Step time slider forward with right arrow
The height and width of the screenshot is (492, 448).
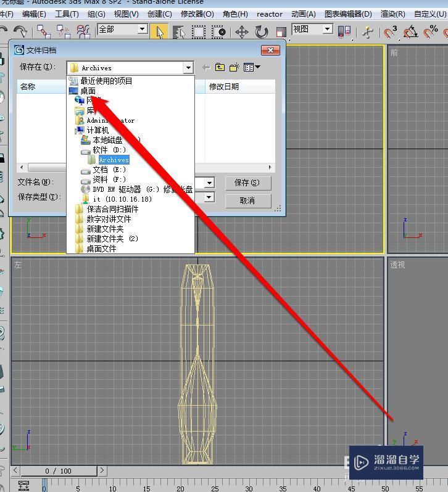click(102, 470)
